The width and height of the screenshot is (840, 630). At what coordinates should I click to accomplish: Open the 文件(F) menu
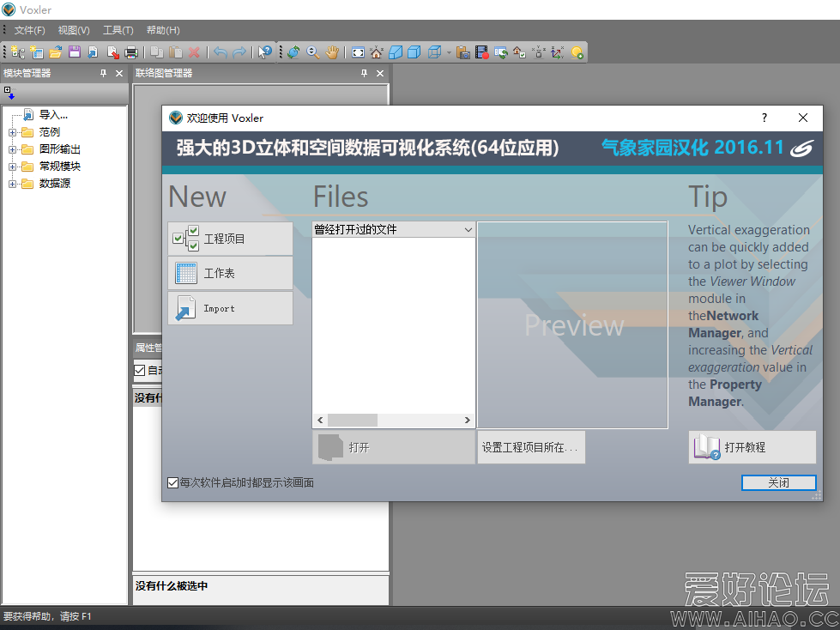coord(29,30)
